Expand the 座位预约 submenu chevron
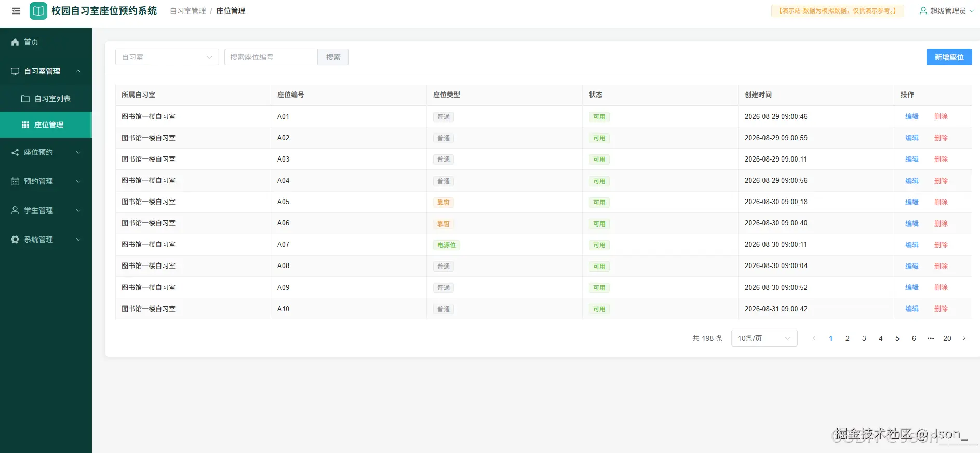The width and height of the screenshot is (980, 453). 78,152
